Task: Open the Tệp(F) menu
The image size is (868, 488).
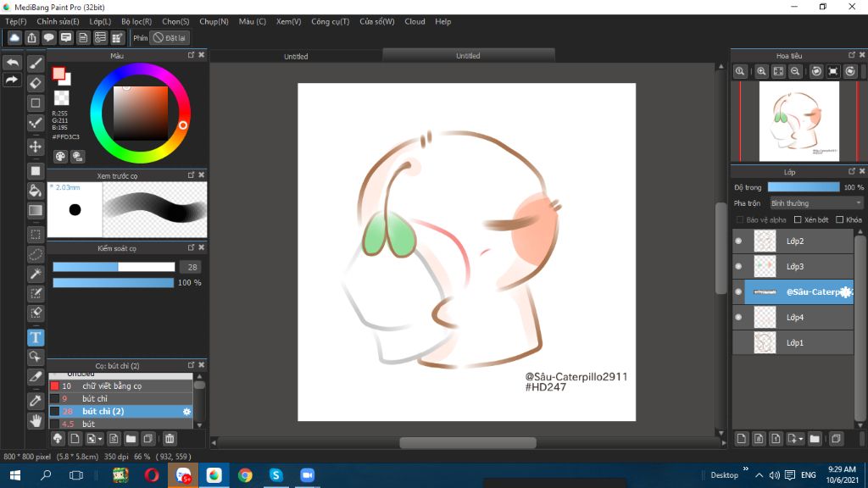Action: (15, 21)
